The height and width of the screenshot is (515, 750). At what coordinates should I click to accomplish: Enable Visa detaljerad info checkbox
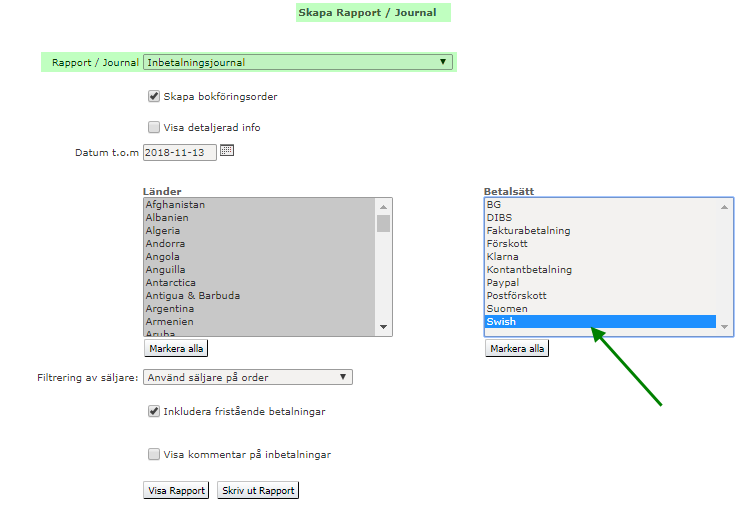(x=154, y=128)
